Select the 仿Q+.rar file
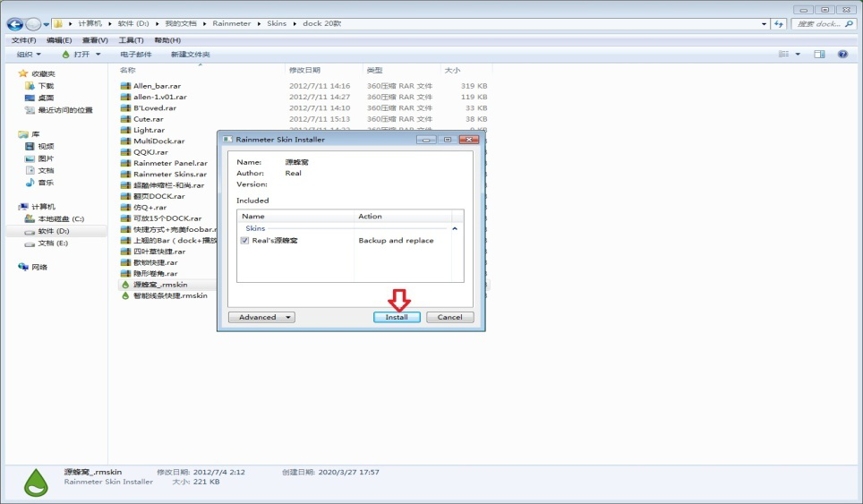The width and height of the screenshot is (863, 504). click(150, 208)
